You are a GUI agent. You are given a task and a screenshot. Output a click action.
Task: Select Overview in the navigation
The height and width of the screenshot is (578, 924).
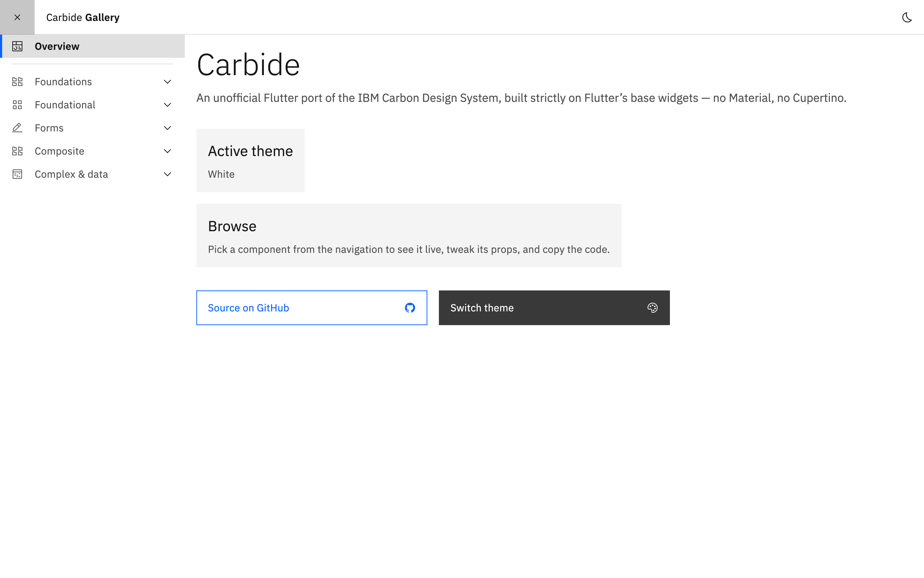[x=92, y=46]
